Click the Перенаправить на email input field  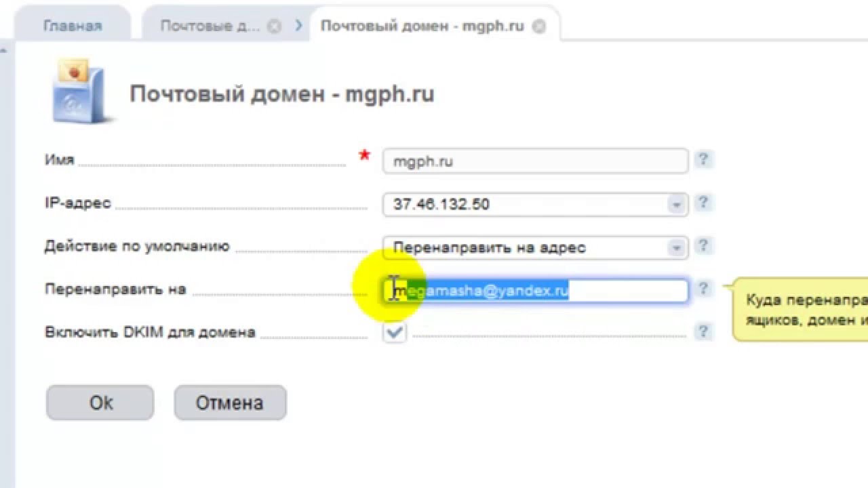536,291
